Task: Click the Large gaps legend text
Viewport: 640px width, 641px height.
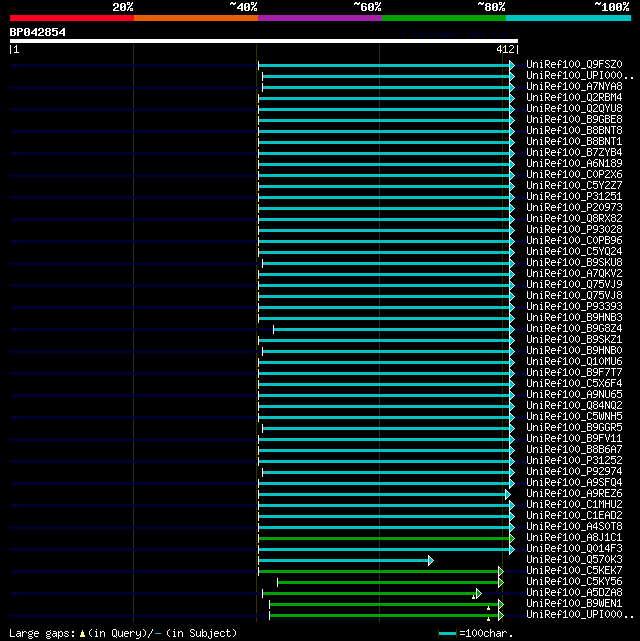Action: (123, 634)
